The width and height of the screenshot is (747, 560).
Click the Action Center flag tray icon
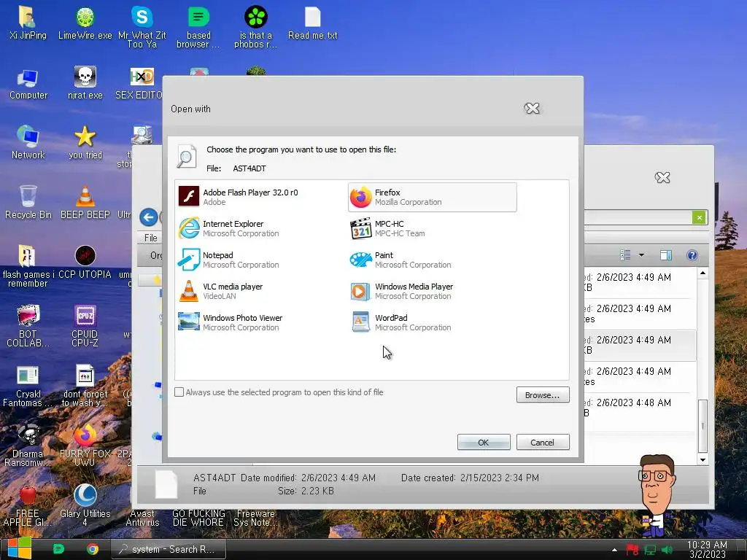click(x=632, y=550)
